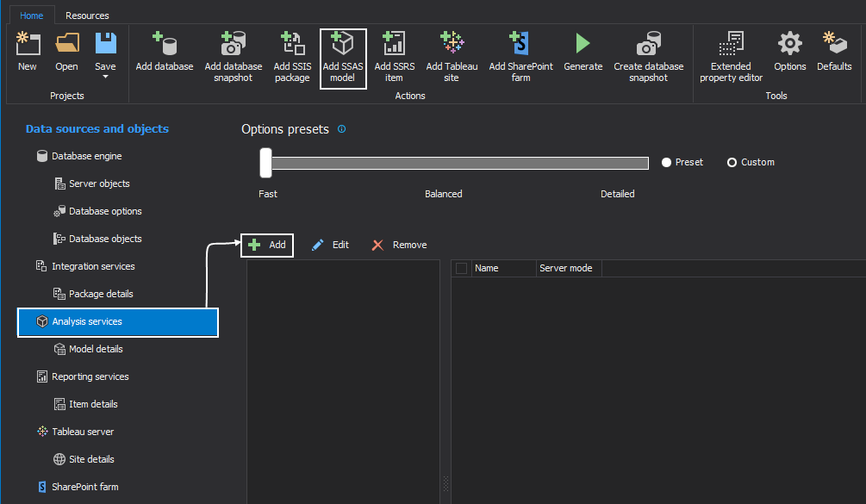
Task: Open the Save dropdown arrow
Action: pyautogui.click(x=105, y=77)
